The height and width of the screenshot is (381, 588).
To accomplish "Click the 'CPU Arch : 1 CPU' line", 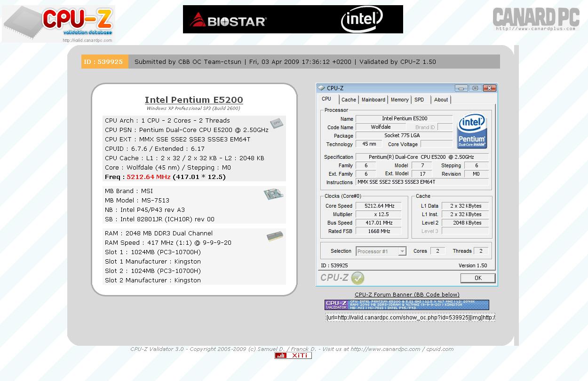I will coord(167,121).
